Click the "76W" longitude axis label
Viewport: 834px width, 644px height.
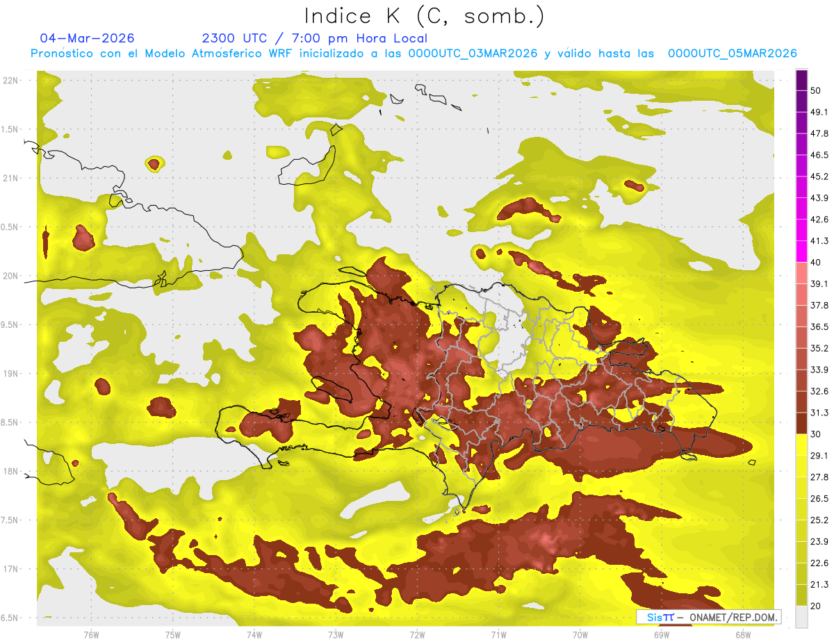click(91, 634)
